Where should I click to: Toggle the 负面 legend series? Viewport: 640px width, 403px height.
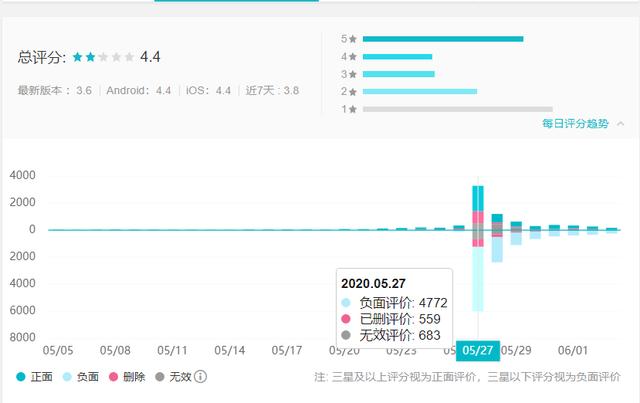click(x=80, y=377)
